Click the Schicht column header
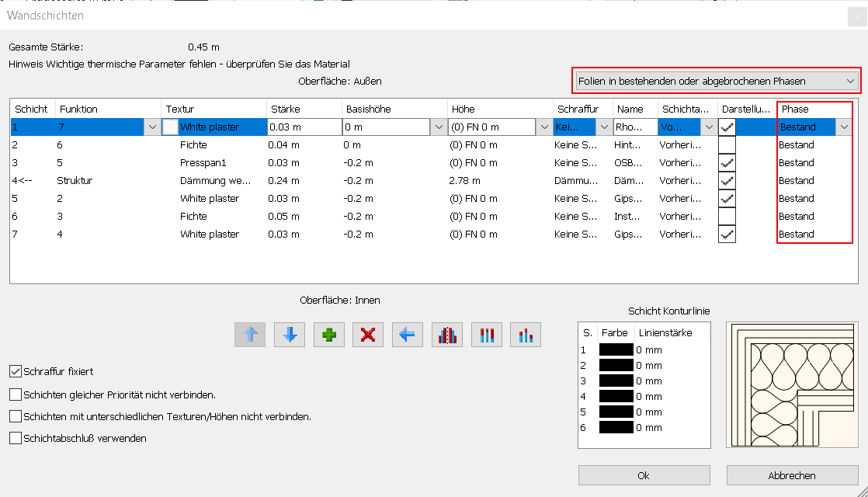 point(33,109)
